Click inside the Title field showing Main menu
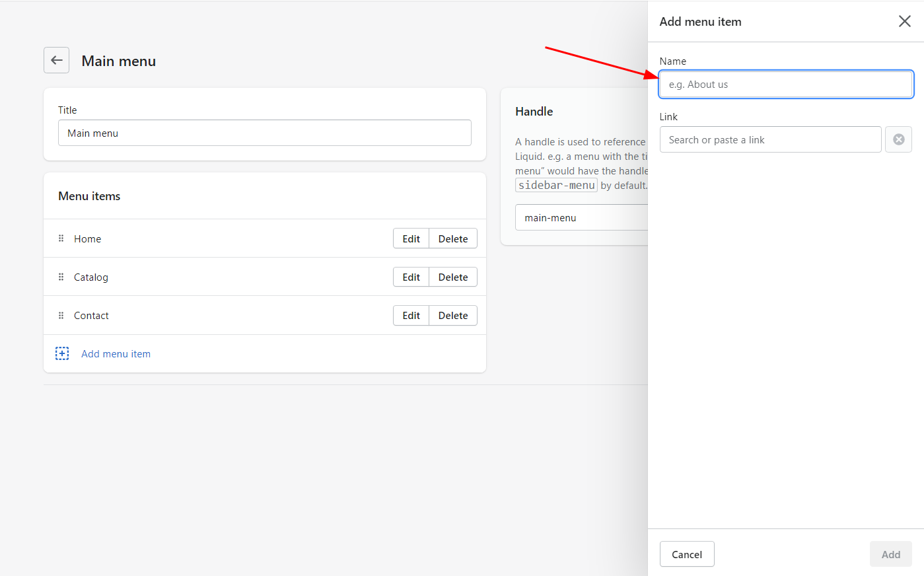Screen dimensions: 924x576 pos(264,133)
